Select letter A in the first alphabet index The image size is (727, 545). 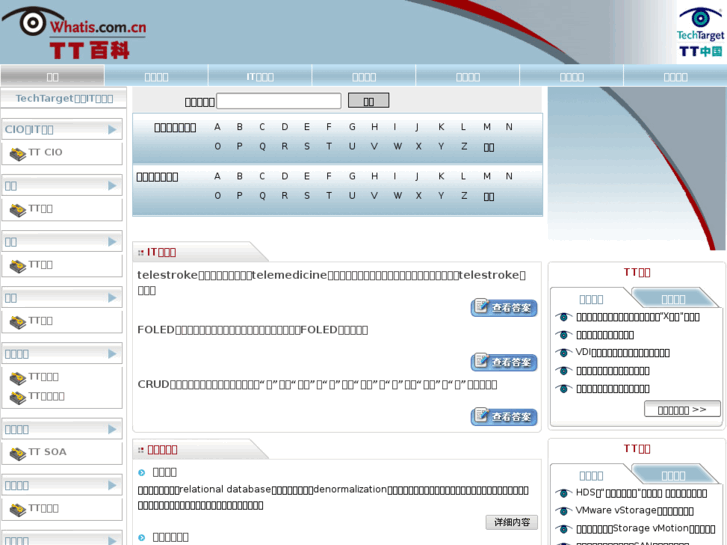pyautogui.click(x=217, y=127)
